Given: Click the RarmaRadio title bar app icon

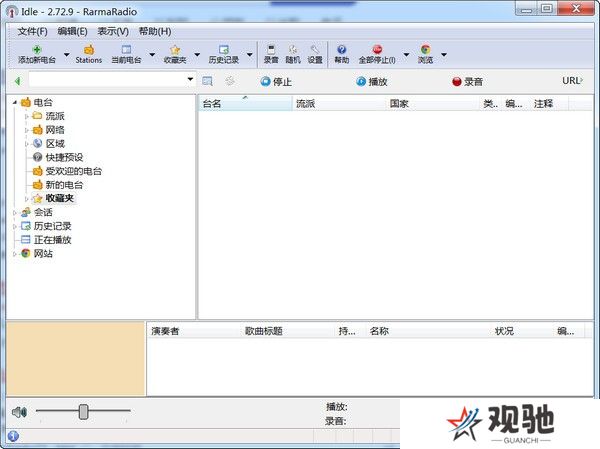Looking at the screenshot, I should click(x=12, y=12).
